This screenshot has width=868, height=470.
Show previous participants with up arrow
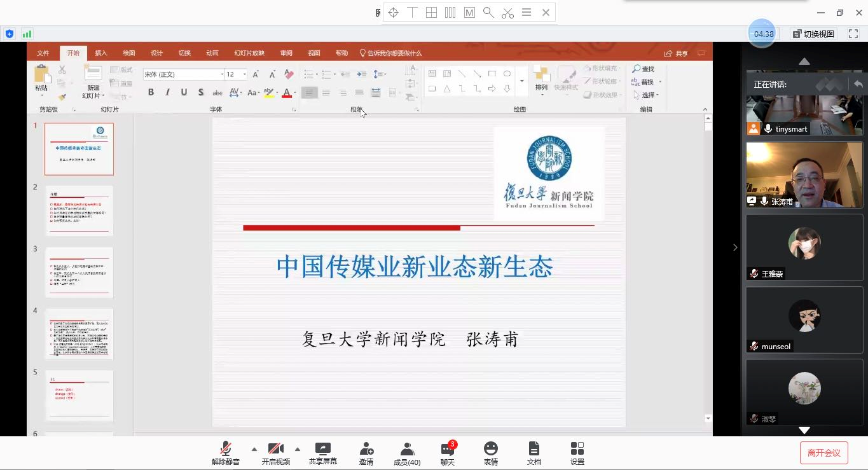(804, 61)
